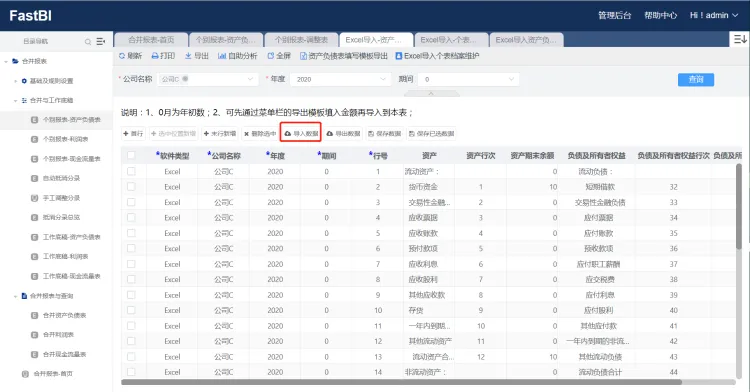
Task: Click the 首行 add first row button
Action: [x=133, y=133]
